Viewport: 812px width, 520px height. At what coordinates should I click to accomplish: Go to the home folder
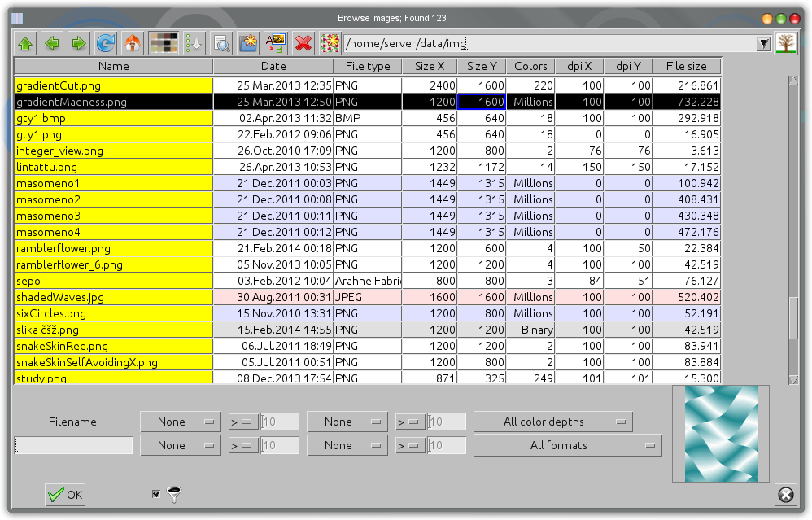[x=133, y=43]
